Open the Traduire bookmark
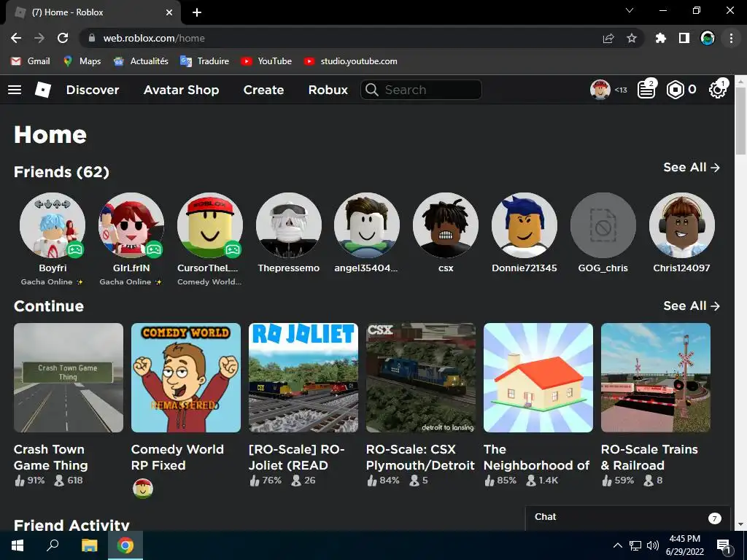The image size is (747, 560). point(204,61)
